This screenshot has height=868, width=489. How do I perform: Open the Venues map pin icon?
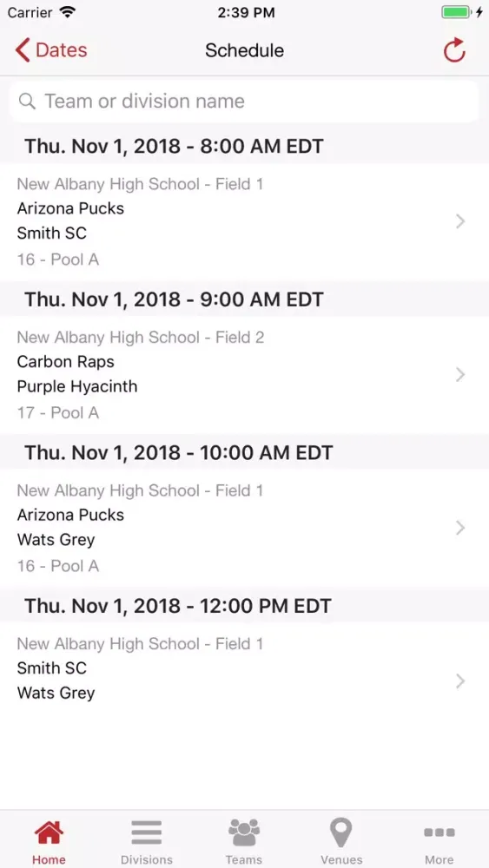tap(341, 832)
